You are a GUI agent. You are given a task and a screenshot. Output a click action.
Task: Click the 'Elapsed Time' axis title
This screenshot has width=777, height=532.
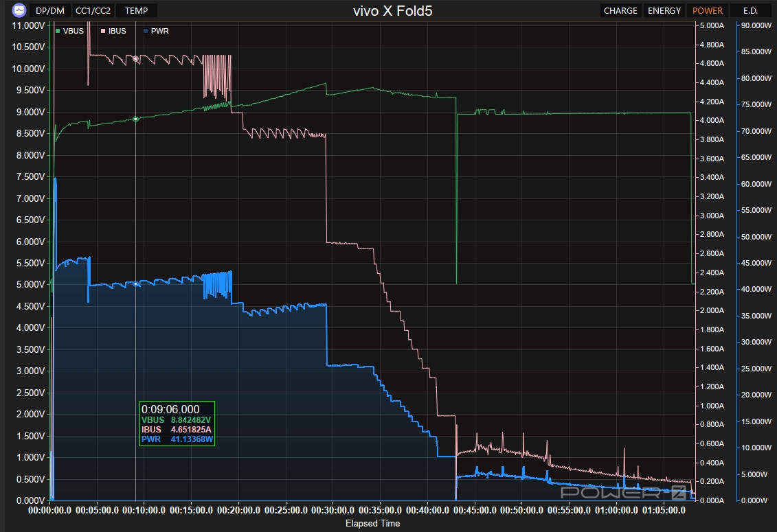[x=372, y=523]
